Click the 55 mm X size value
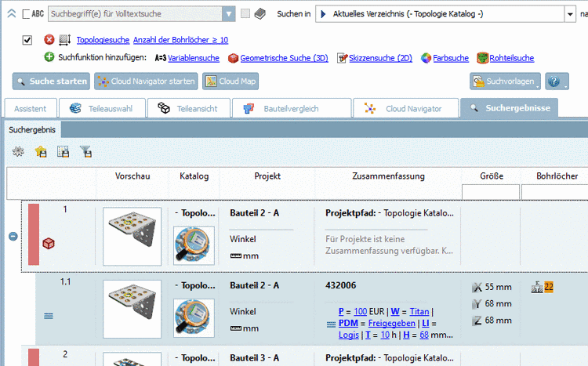588x366 pixels. (x=498, y=287)
